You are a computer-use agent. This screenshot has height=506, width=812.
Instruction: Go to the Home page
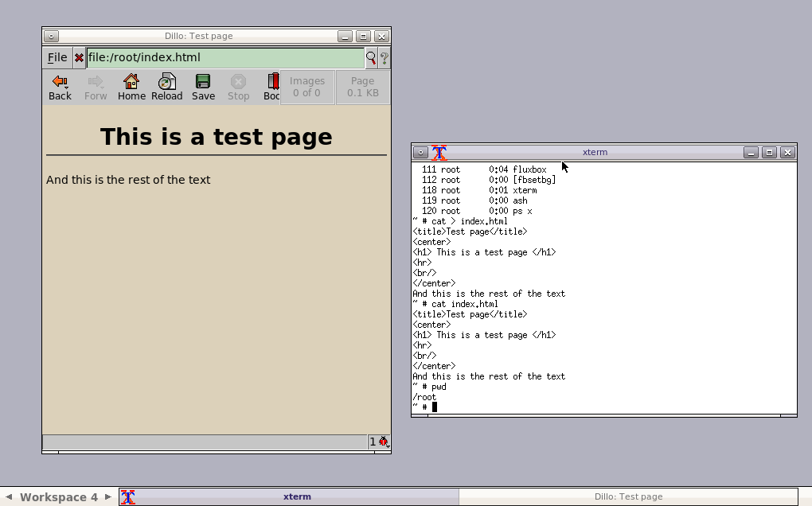click(131, 87)
